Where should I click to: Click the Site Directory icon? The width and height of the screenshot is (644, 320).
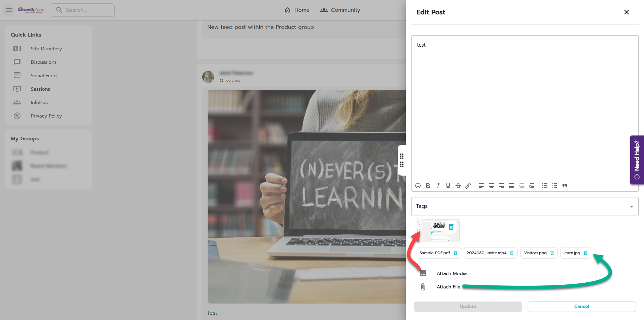(17, 49)
